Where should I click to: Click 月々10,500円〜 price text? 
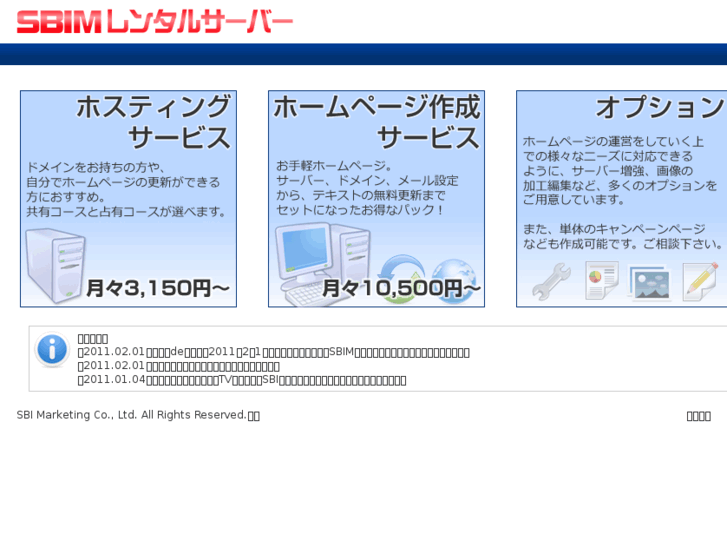402,289
